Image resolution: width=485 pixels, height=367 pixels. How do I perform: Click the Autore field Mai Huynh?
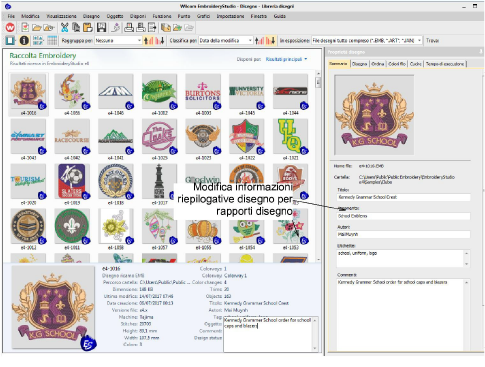[403, 234]
